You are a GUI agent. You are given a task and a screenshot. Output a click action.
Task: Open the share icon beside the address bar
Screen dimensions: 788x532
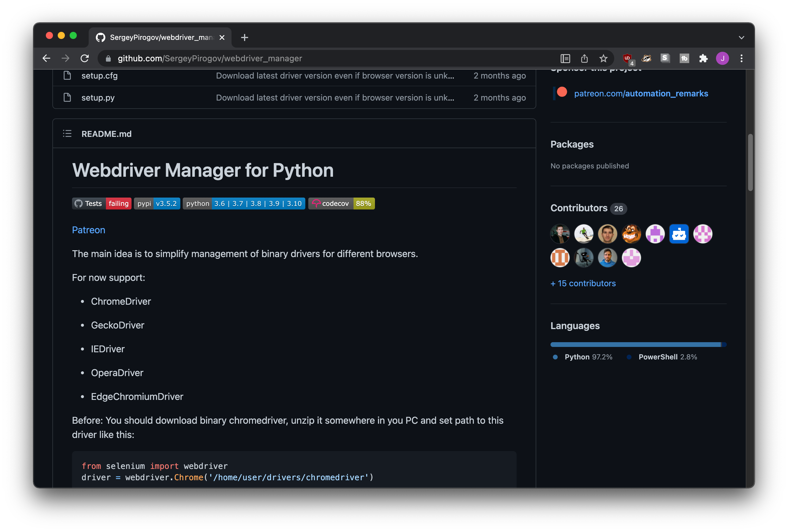(584, 58)
